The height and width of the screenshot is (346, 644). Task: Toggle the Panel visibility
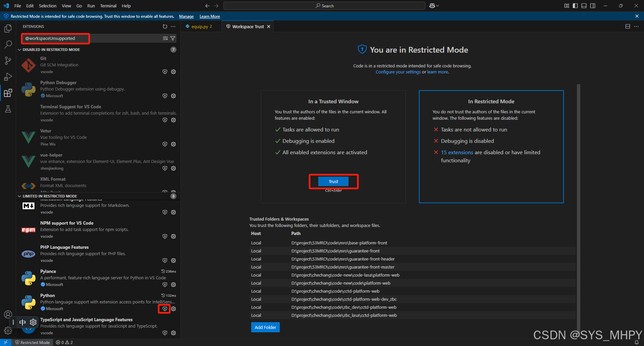[584, 6]
